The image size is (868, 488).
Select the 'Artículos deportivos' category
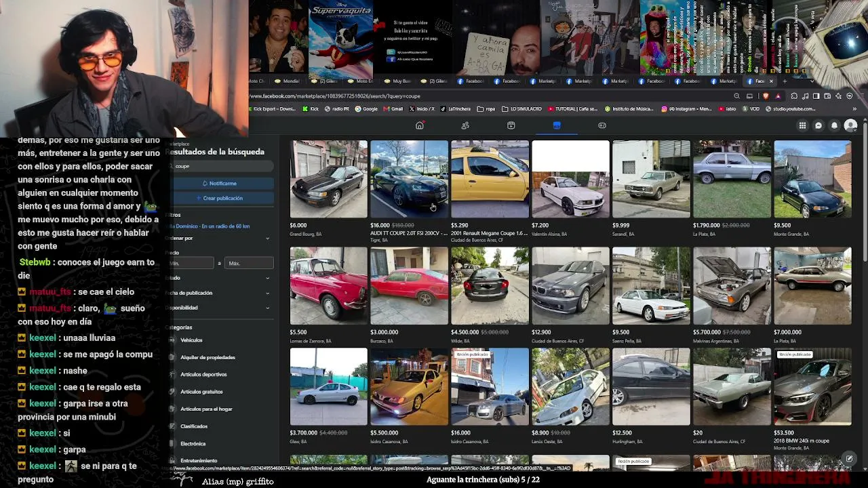pyautogui.click(x=203, y=374)
